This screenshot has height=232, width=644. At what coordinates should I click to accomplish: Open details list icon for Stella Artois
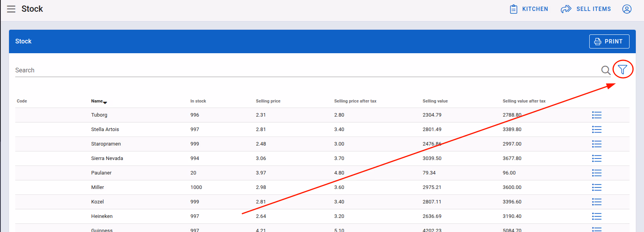coord(597,129)
